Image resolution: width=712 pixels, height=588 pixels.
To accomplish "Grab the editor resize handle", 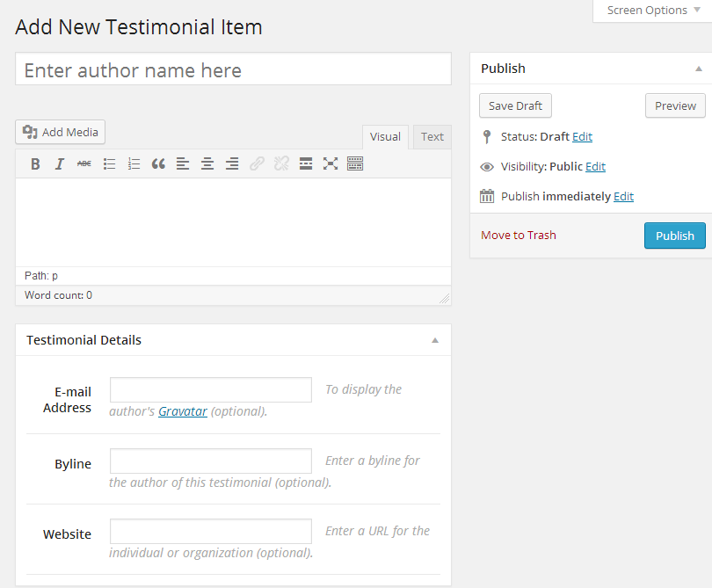I will [x=445, y=298].
